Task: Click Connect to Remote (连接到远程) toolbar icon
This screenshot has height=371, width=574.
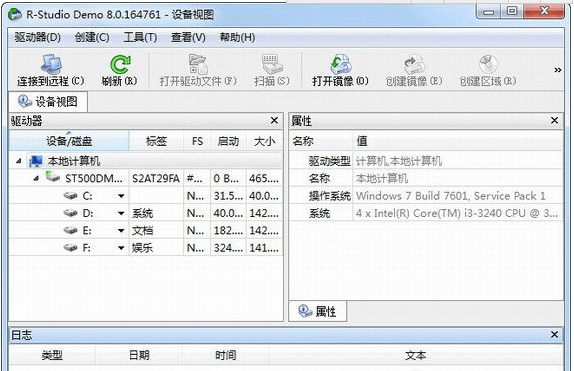Action: click(x=51, y=64)
